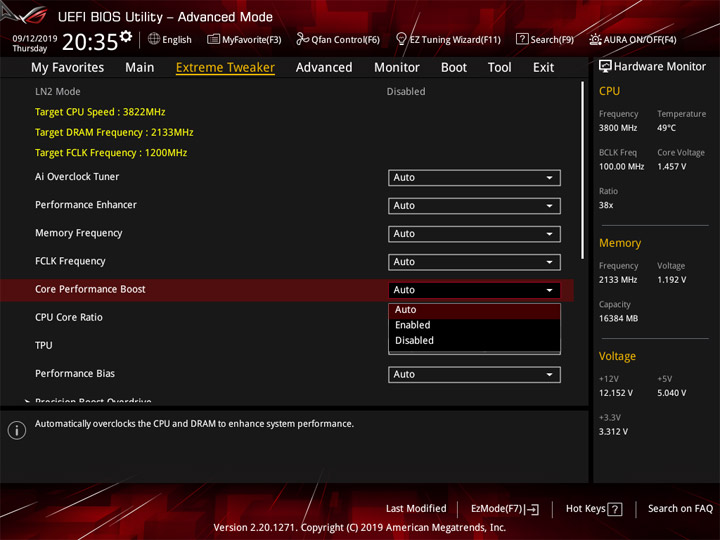Go to the Exit tab

pyautogui.click(x=543, y=68)
